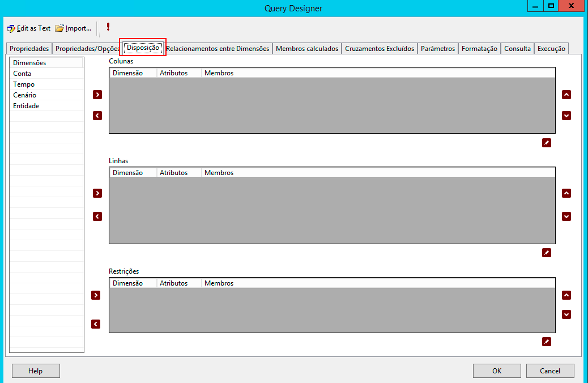Add dimension to Linhas with right arrow
This screenshot has height=383, width=588.
[97, 193]
